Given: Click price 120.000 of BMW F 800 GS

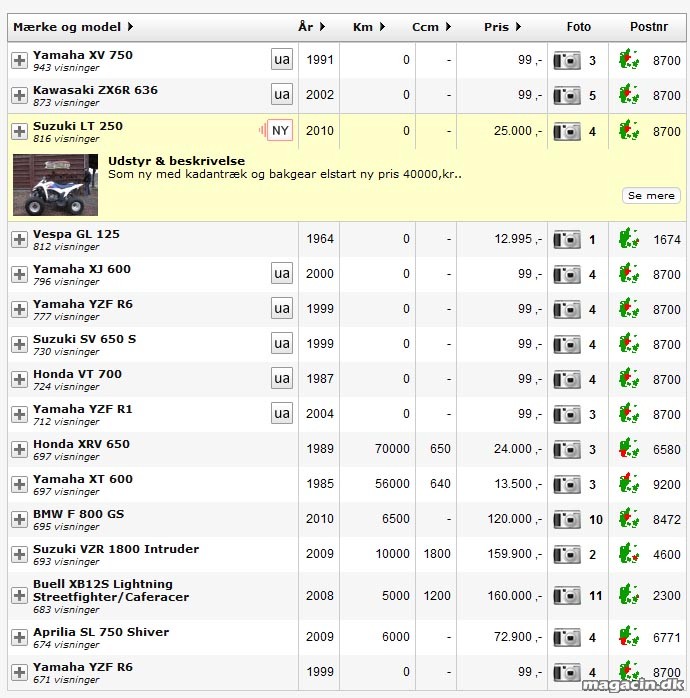Looking at the screenshot, I should [515, 519].
